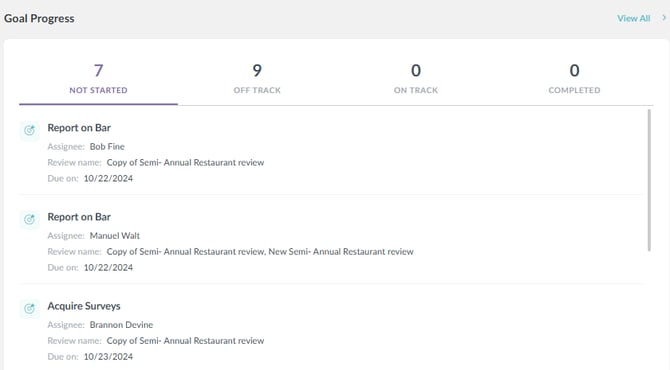Click due date 10/23/2024
Viewport: 670px width, 370px height.
pos(108,357)
